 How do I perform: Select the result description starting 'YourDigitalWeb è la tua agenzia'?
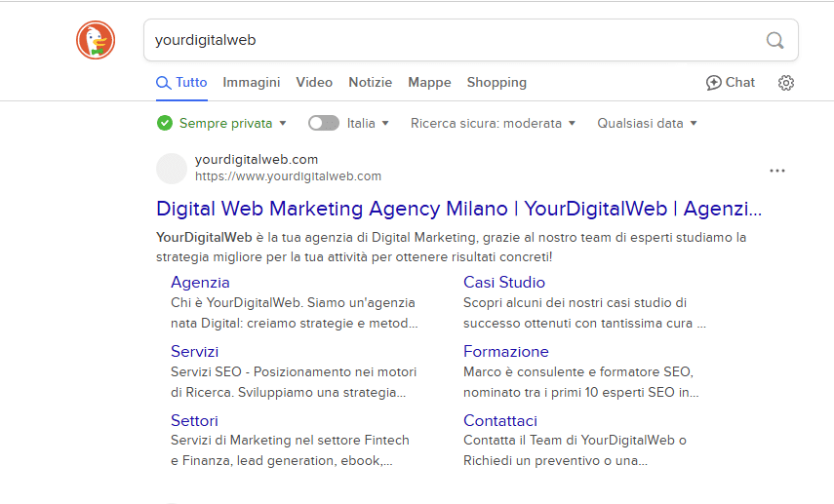click(451, 248)
